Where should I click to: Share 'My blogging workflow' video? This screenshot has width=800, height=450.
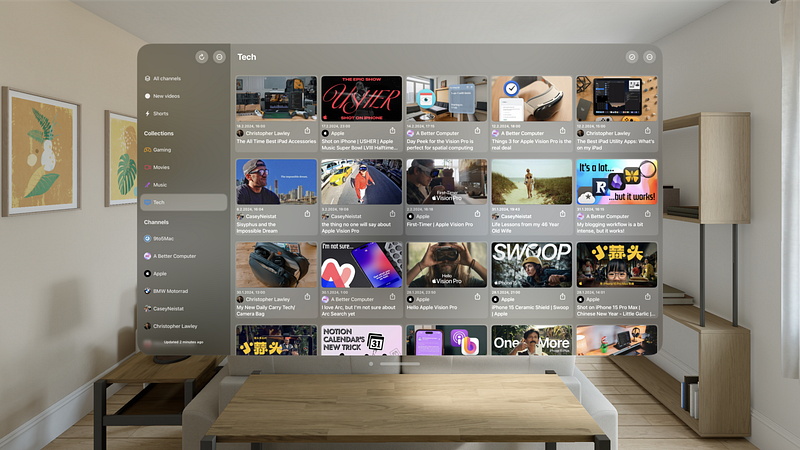coord(647,214)
